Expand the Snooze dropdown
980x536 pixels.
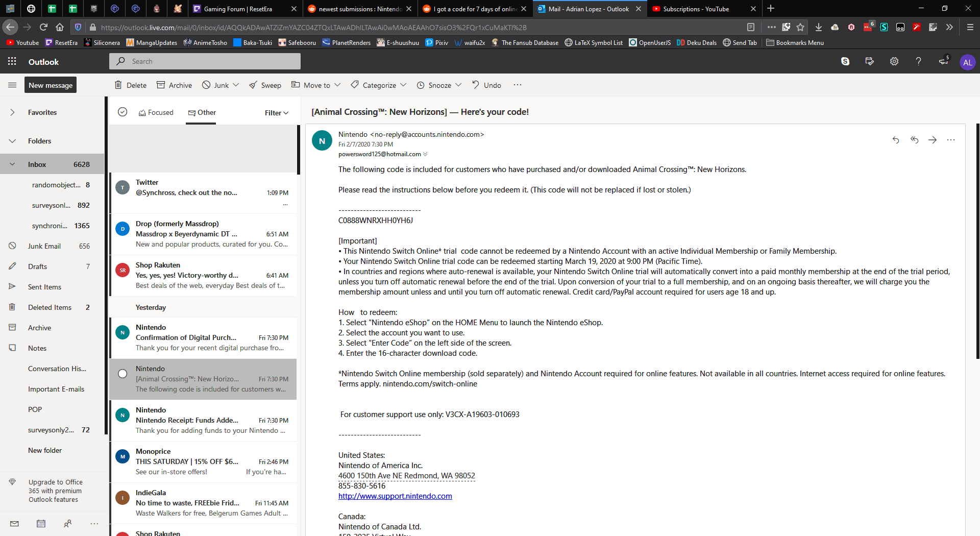pos(458,85)
